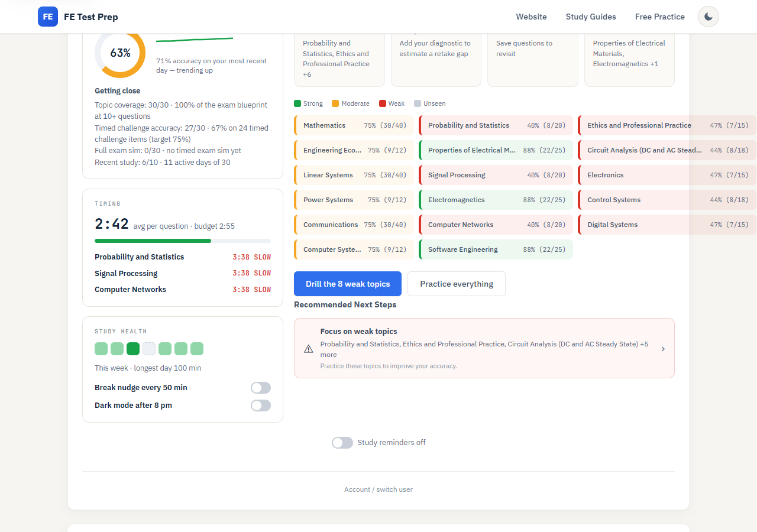Open the Probability and Statistics topic tile
Screen dimensions: 757x532
point(496,125)
